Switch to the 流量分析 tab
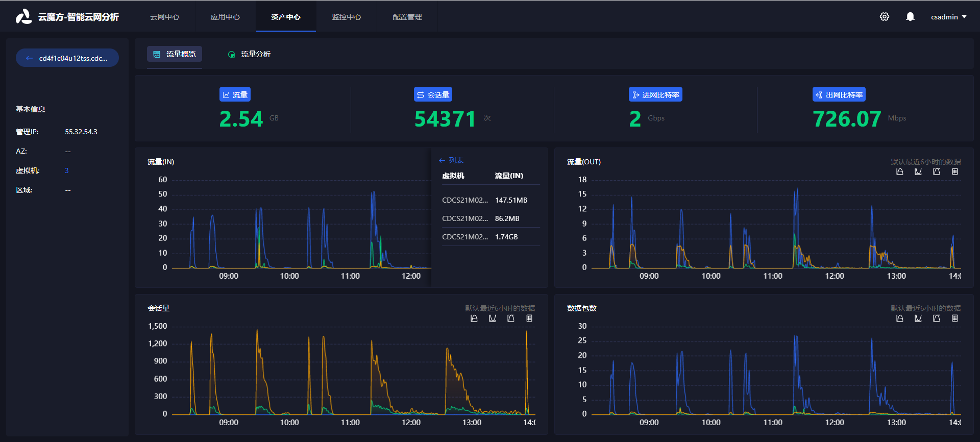980x442 pixels. [x=249, y=54]
